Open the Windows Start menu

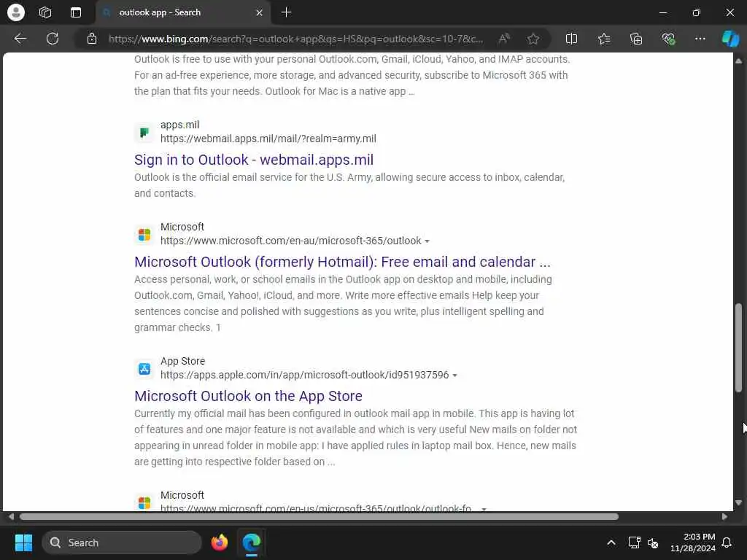[x=23, y=542]
